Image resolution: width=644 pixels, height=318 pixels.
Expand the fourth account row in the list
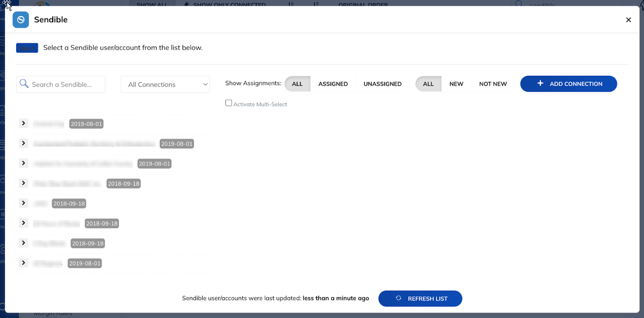coord(23,183)
